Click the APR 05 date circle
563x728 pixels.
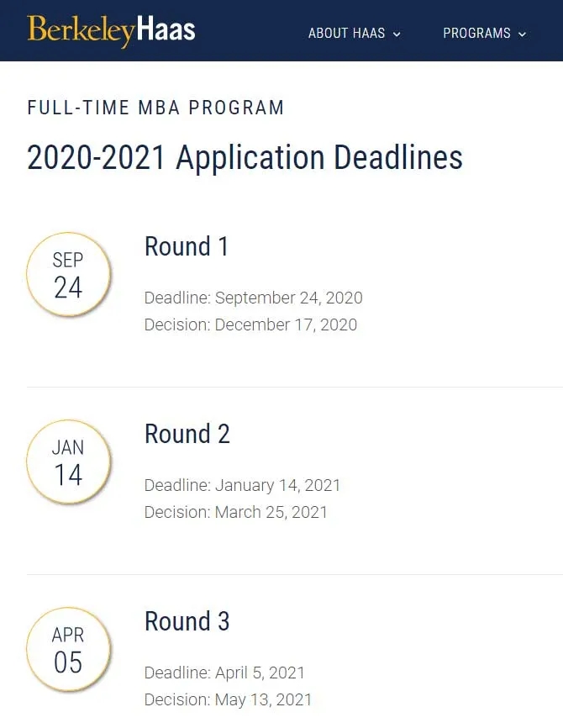[x=68, y=650]
